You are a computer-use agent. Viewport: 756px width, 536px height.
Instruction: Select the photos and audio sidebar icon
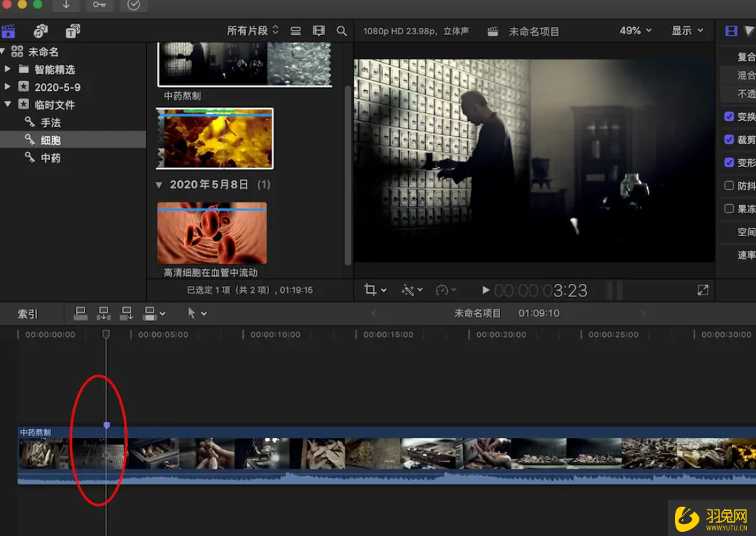click(41, 31)
